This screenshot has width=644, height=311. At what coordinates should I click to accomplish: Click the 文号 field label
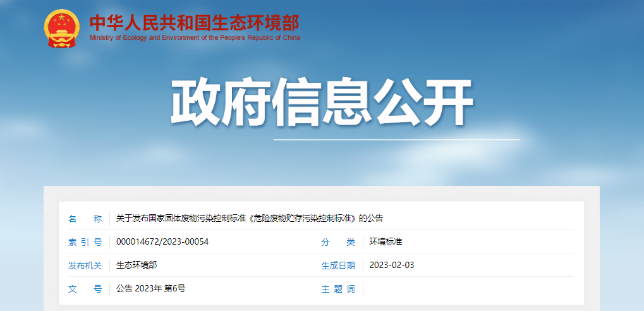(85, 290)
